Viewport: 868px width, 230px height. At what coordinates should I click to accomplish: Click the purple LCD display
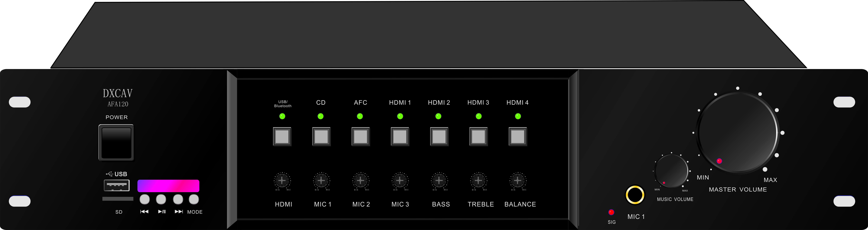click(168, 186)
